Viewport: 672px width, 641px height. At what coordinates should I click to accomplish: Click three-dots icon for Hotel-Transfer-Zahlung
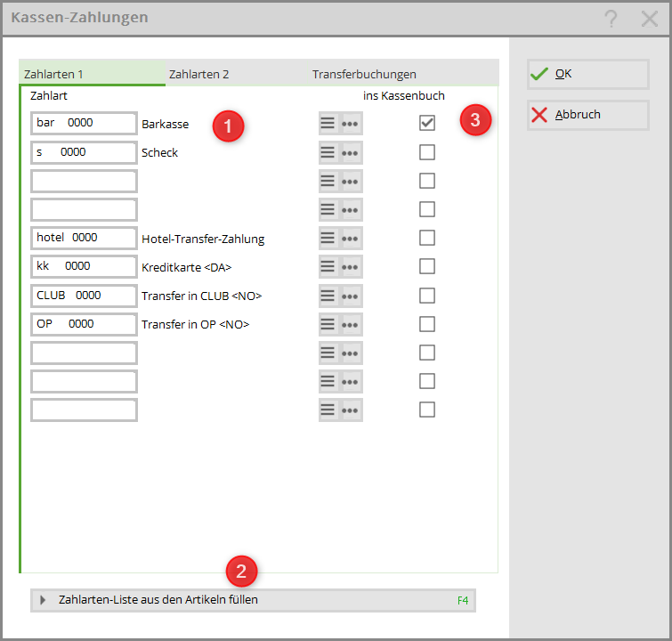351,238
